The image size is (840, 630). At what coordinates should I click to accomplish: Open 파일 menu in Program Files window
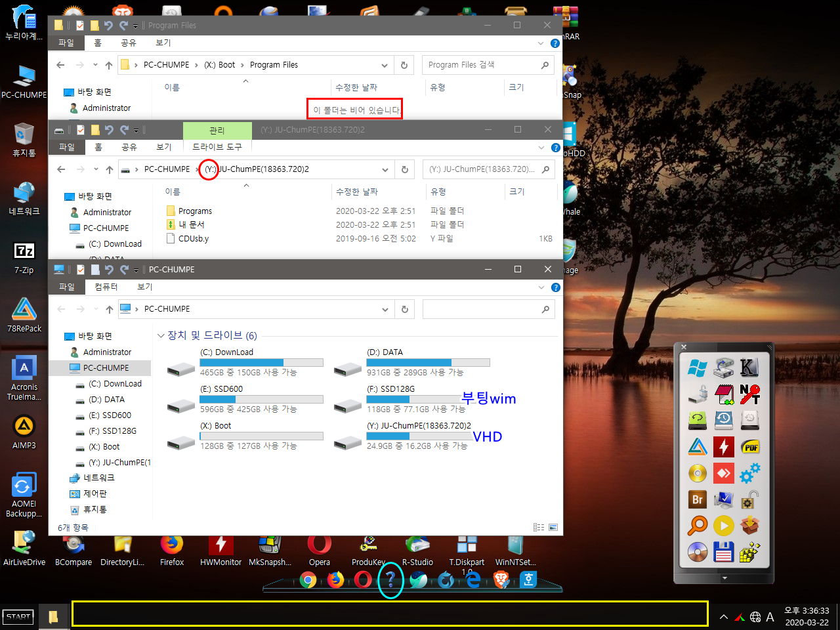pos(66,43)
